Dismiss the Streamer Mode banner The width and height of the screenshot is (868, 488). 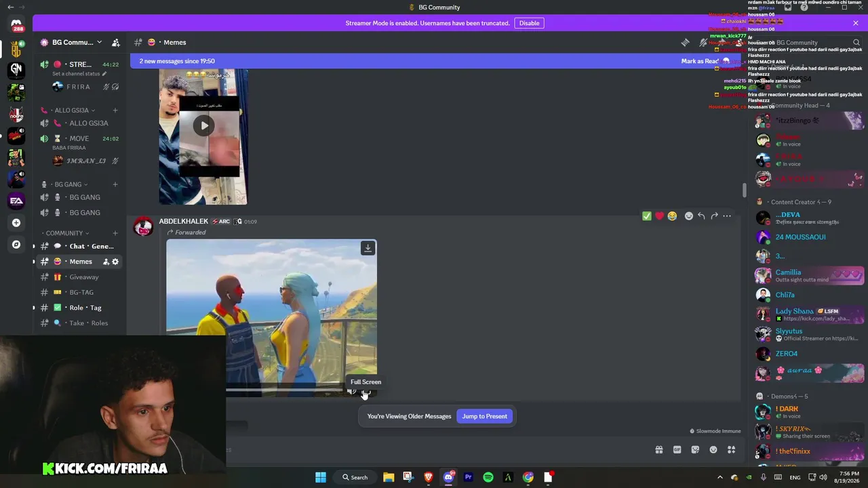click(x=856, y=23)
